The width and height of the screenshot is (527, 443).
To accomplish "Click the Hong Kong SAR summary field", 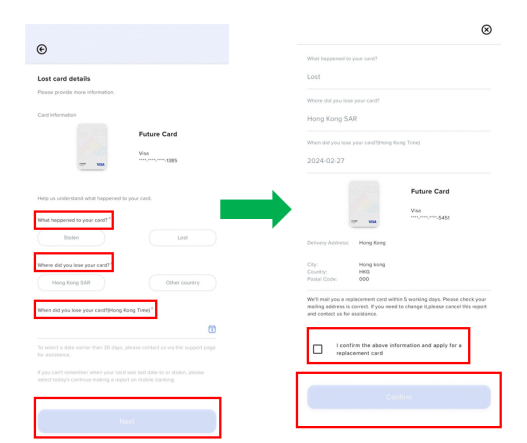I will (399, 119).
